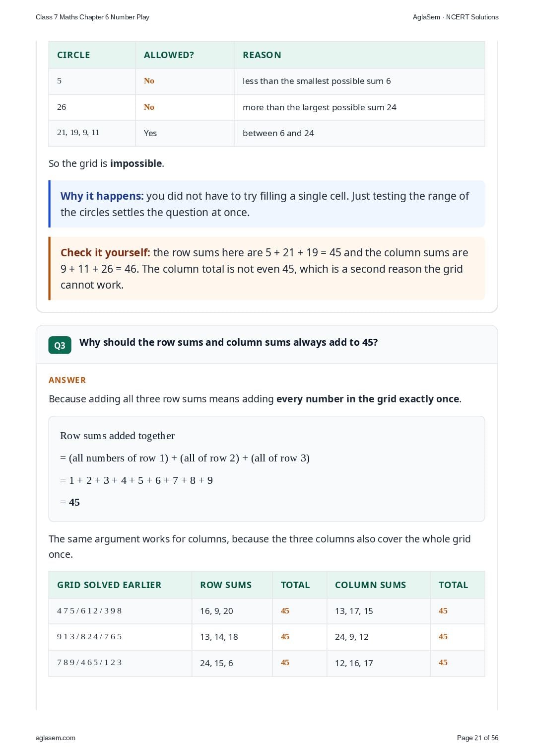This screenshot has height=756, width=534.
Task: Click the aglasem.com footer link
Action: [x=56, y=738]
